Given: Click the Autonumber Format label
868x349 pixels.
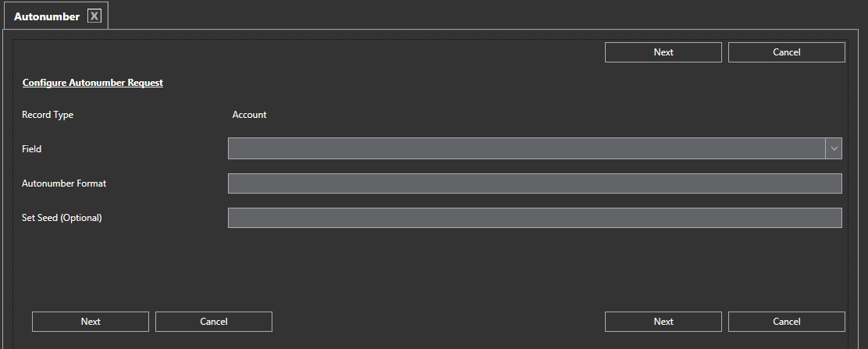Looking at the screenshot, I should [x=64, y=183].
